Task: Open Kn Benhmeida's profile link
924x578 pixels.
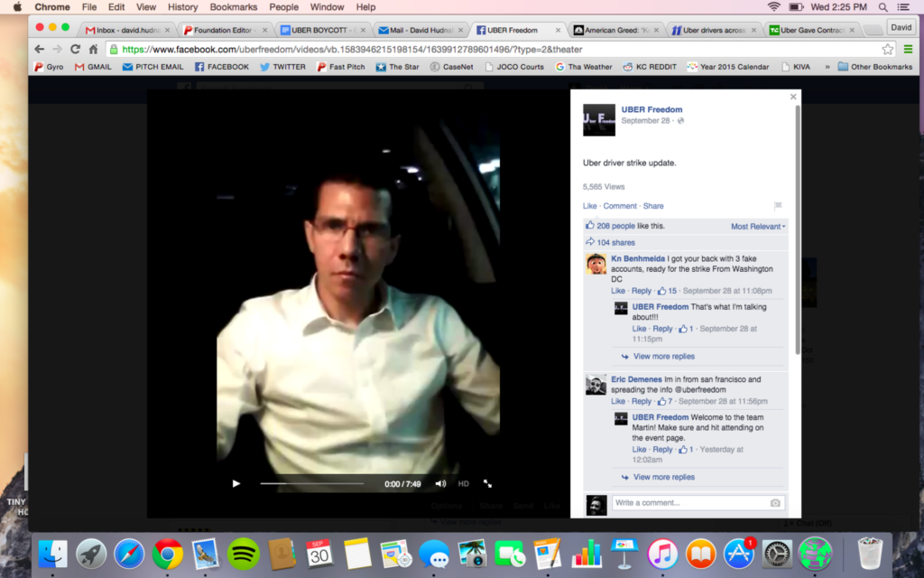Action: point(638,259)
